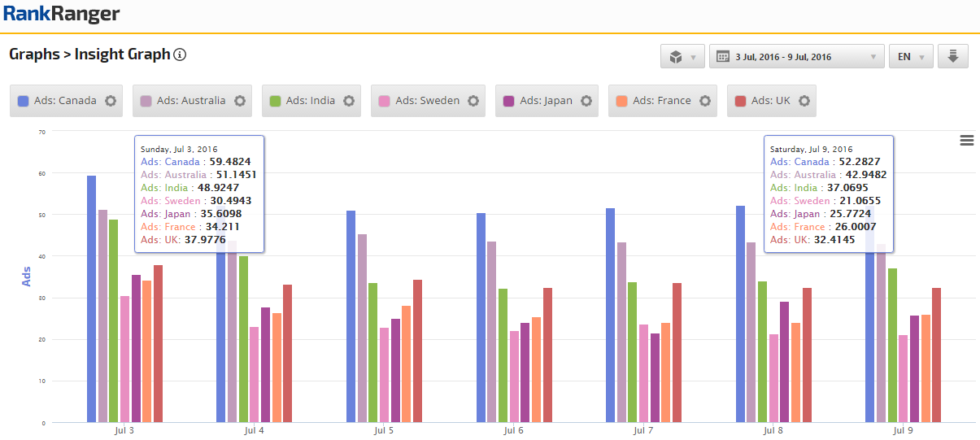Click the blue Canada bar for Jul 5
The width and height of the screenshot is (980, 440).
(x=351, y=316)
